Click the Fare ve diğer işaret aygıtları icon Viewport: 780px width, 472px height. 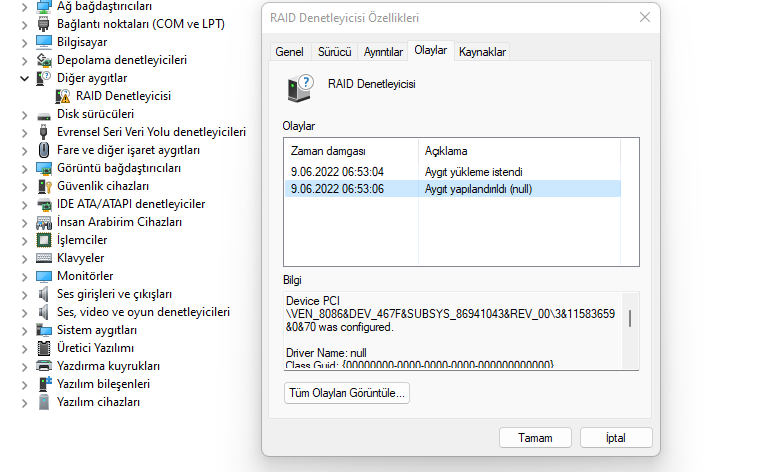(44, 150)
